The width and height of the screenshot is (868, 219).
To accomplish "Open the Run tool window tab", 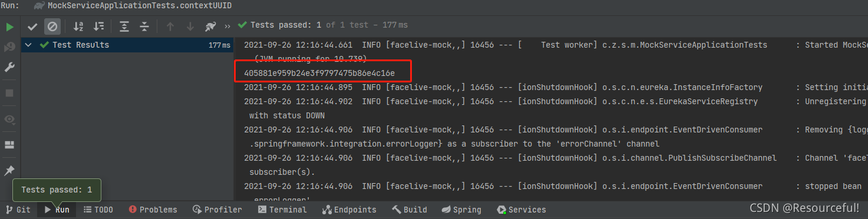I will (x=57, y=210).
